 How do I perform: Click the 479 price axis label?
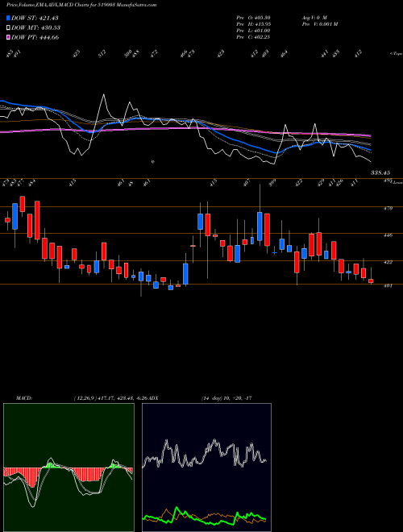(x=388, y=208)
